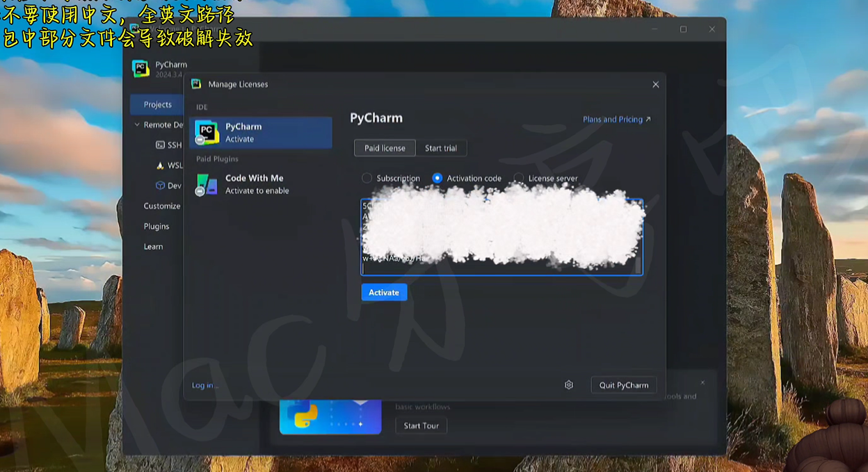Select the License server radio option
Viewport: 868px width, 472px height.
point(518,178)
